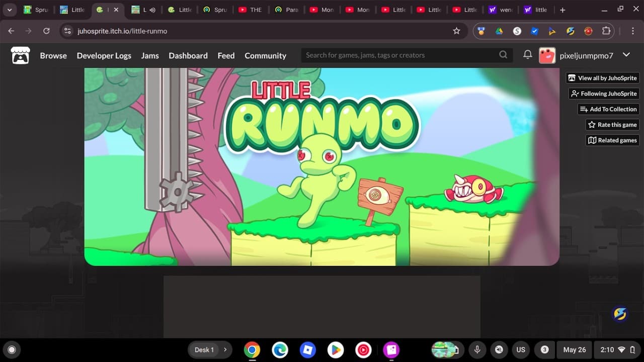The height and width of the screenshot is (362, 644).
Task: Open the May 26 calendar
Action: [574, 350]
